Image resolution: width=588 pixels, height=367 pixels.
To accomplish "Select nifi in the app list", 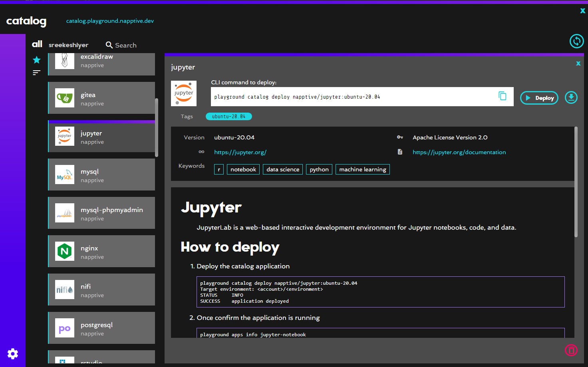I will pos(101,290).
